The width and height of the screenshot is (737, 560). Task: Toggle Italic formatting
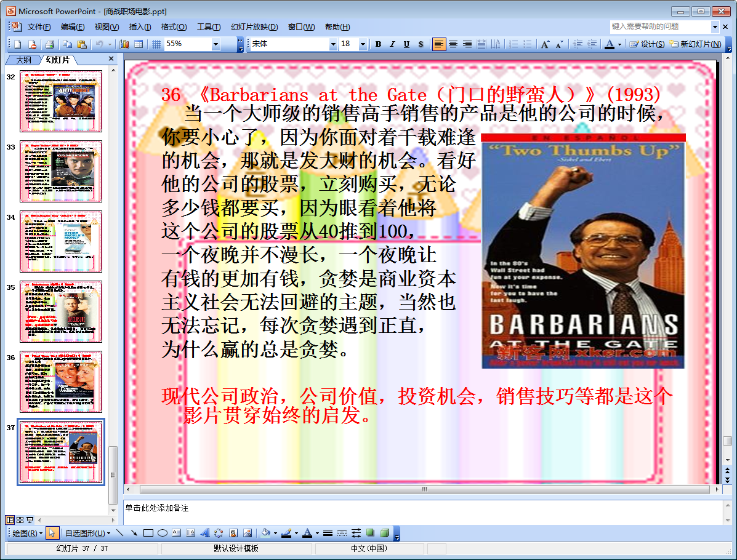[392, 44]
